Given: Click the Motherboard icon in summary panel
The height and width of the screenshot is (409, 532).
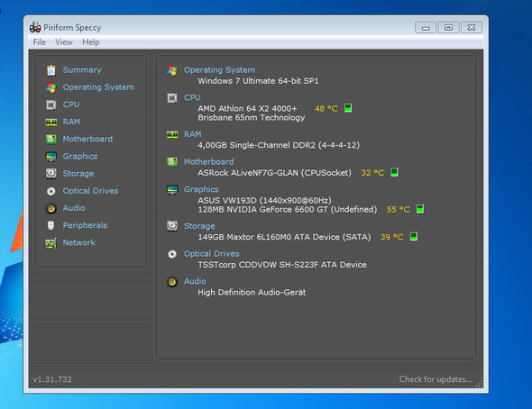Looking at the screenshot, I should click(x=172, y=162).
